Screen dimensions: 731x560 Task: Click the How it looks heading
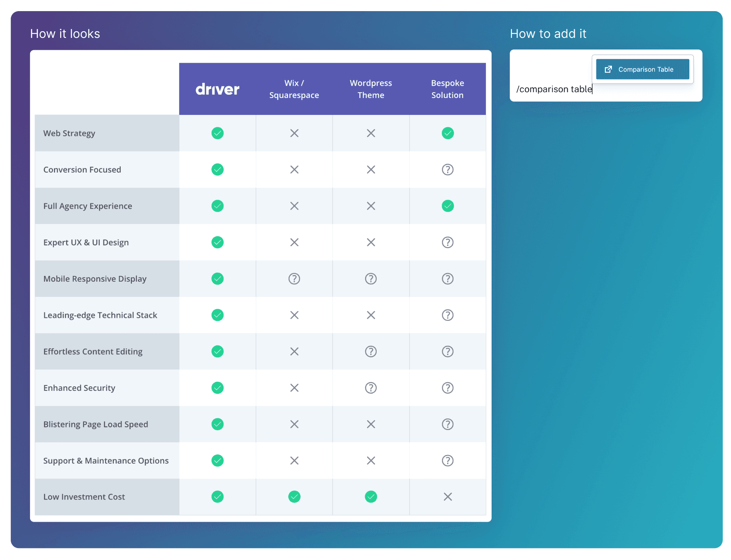pos(65,34)
